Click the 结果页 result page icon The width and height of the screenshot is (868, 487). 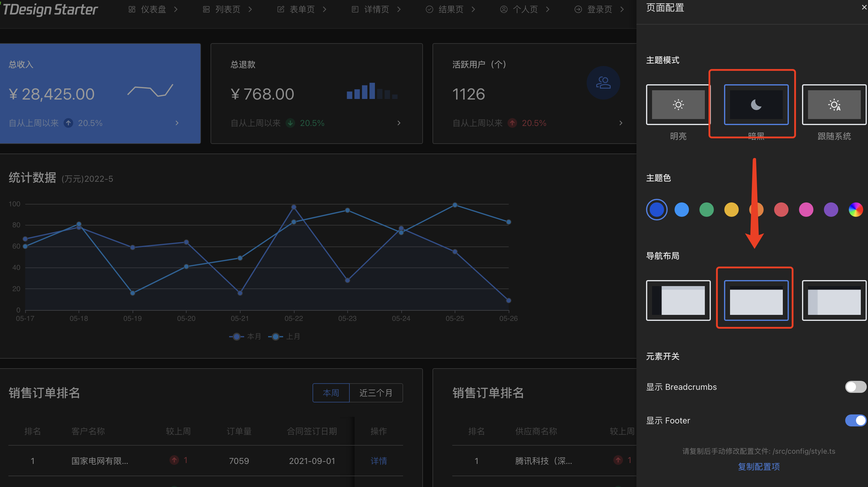pyautogui.click(x=429, y=9)
